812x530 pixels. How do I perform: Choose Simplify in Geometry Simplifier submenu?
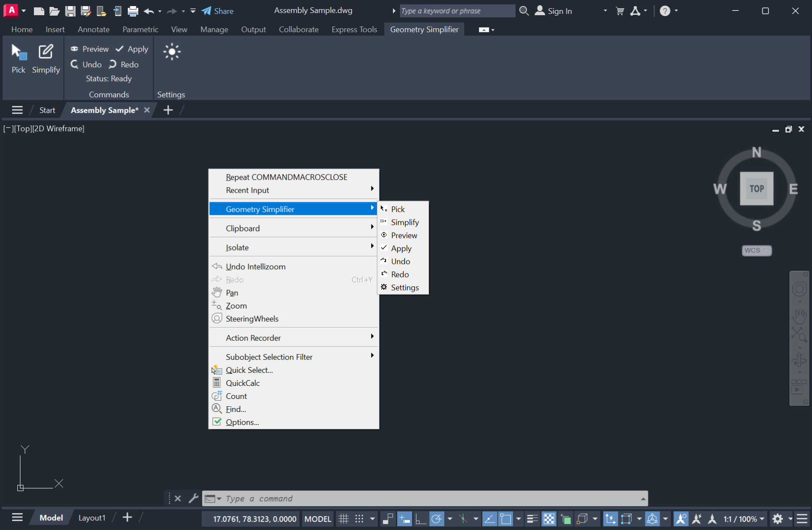point(403,222)
